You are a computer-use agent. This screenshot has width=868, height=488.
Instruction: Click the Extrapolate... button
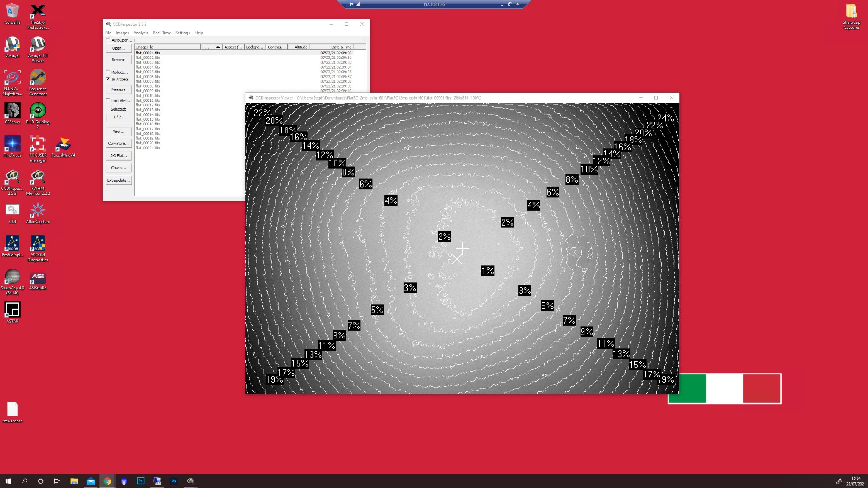click(x=119, y=180)
